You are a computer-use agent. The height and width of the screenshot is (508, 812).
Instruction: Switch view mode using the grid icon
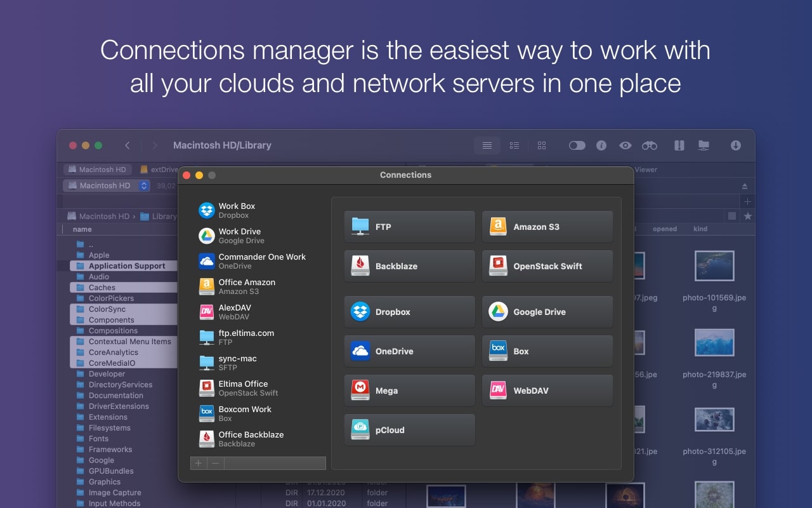[541, 145]
